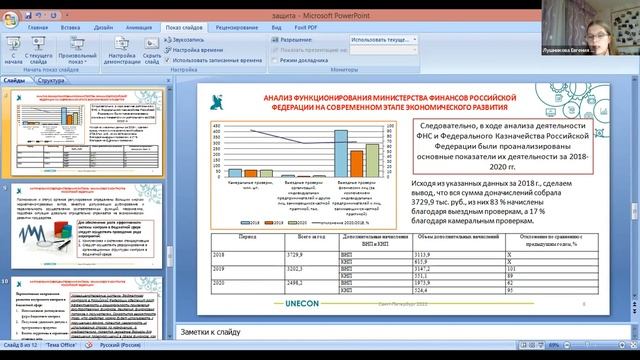Click table cell '3202,3'
Screen dimensions: 640x360
tap(311, 272)
